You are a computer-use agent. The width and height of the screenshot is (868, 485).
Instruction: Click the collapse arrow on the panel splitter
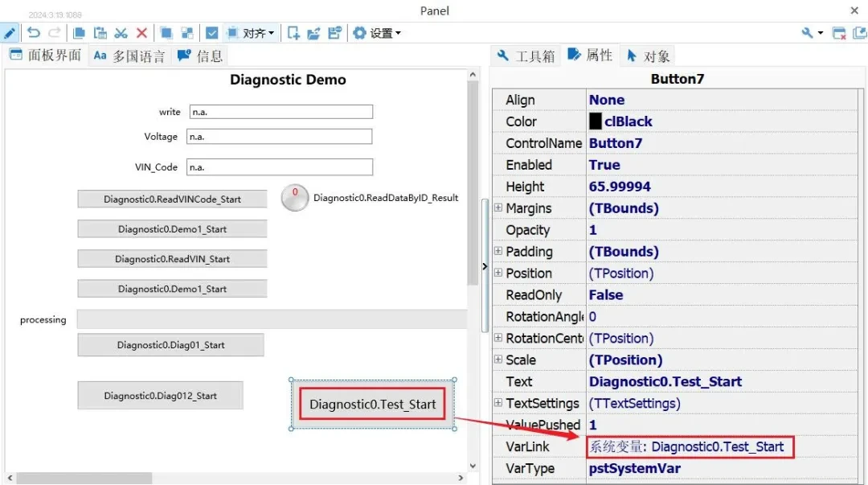pos(485,266)
